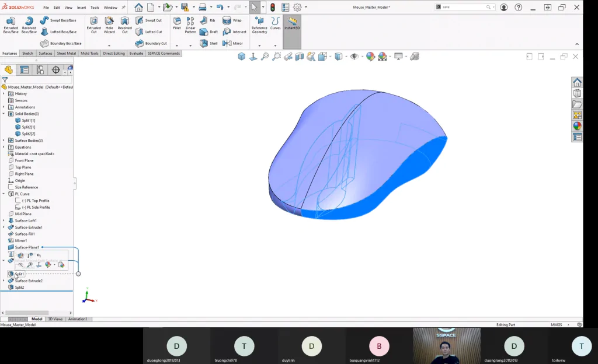
Task: Open the Options gear dropdown arrow
Action: [x=306, y=7]
